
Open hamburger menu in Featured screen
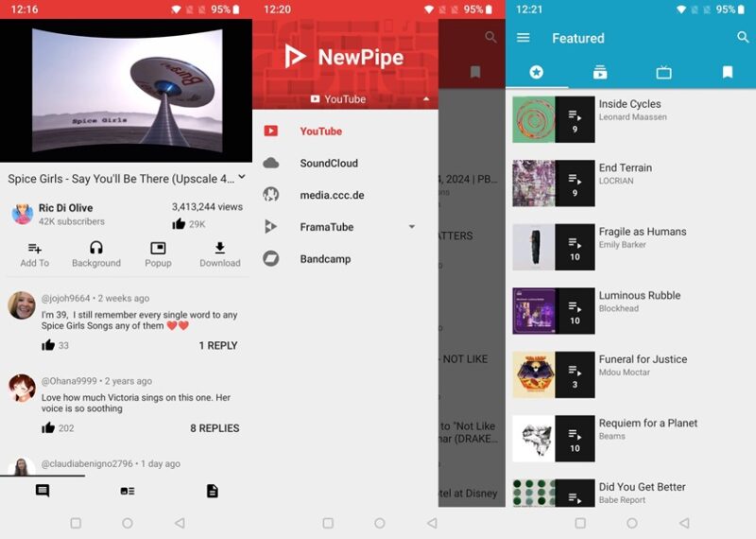(524, 38)
